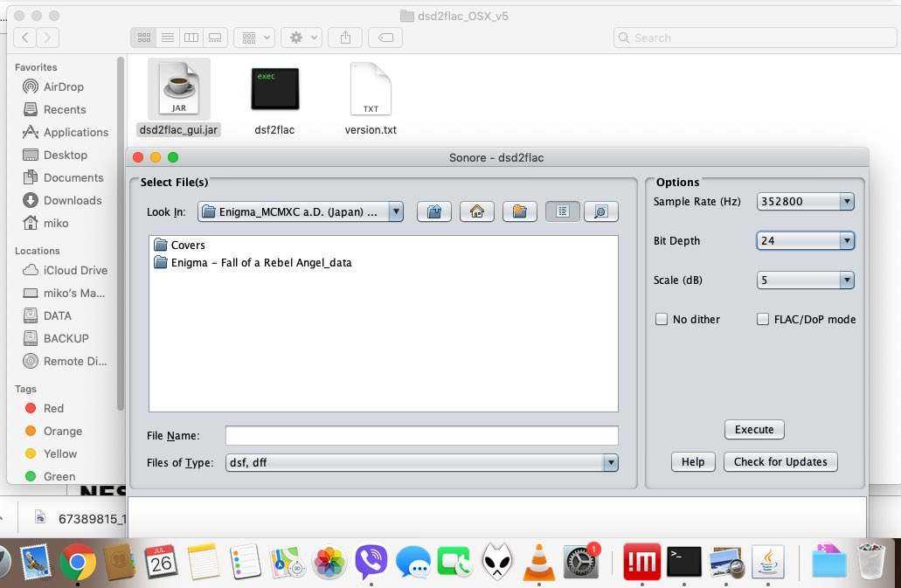
Task: Open the Trash in the Dock
Action: click(870, 562)
